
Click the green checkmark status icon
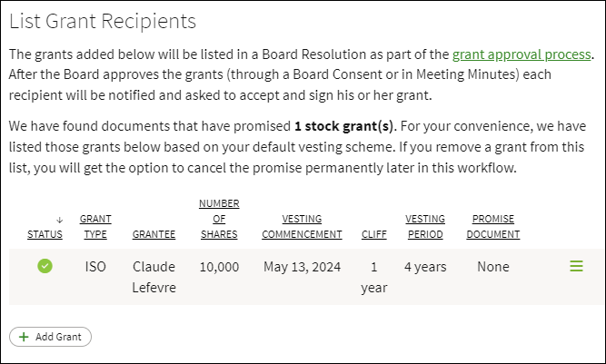[x=45, y=267]
